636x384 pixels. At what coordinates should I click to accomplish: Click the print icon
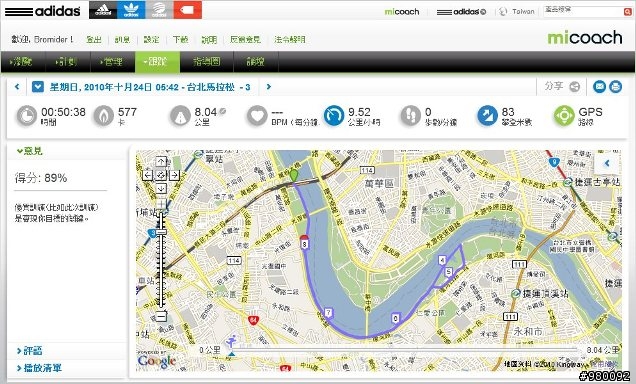(615, 86)
